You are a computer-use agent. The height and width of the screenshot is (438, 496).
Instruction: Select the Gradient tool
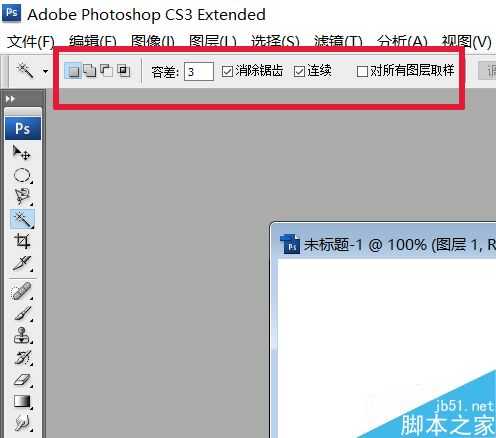pyautogui.click(x=22, y=402)
